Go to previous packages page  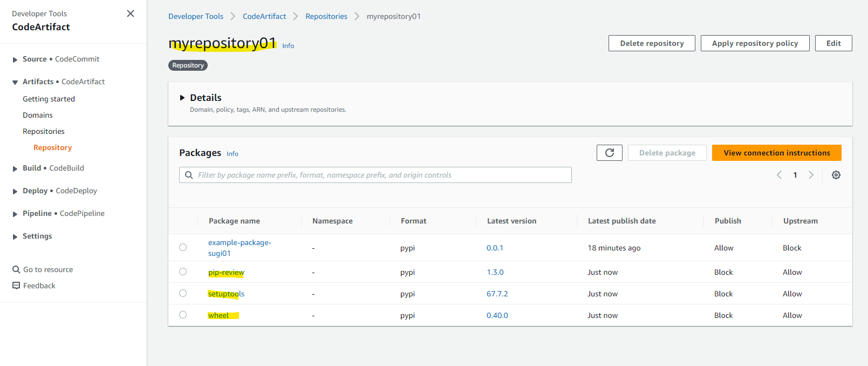779,175
